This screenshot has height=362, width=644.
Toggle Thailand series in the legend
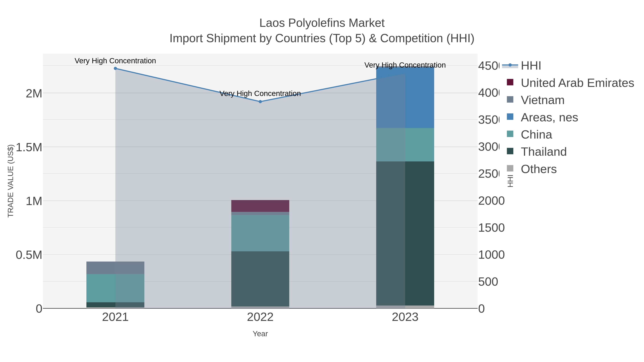536,152
